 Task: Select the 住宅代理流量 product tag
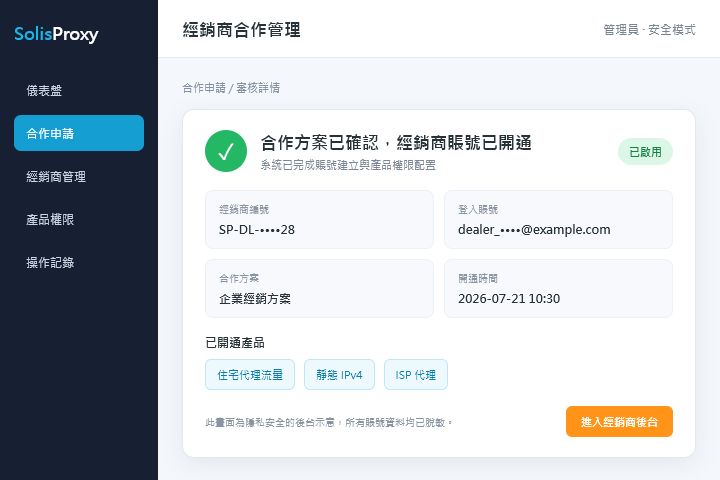pos(250,375)
